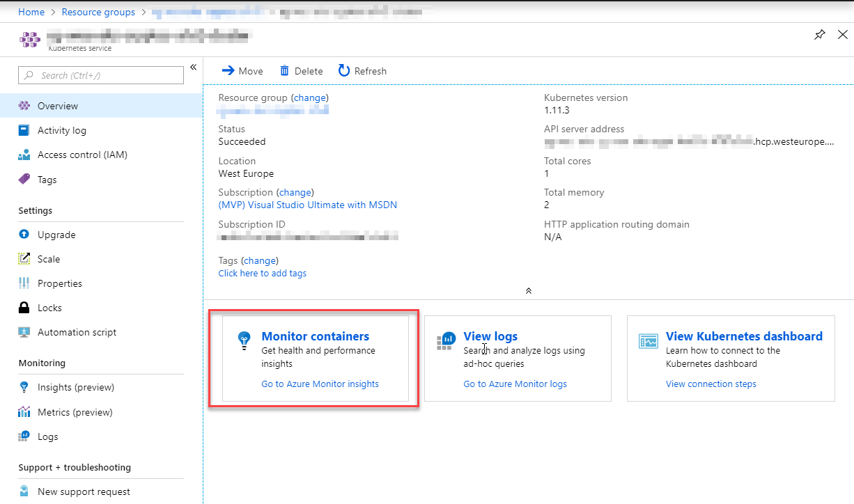Click the Move arrow icon
Viewport: 854px width, 504px height.
pyautogui.click(x=228, y=70)
